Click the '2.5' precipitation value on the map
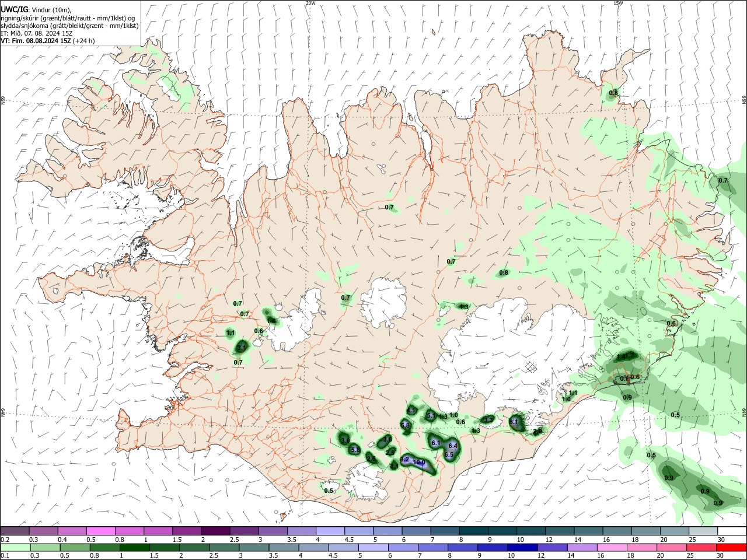 [x=390, y=453]
